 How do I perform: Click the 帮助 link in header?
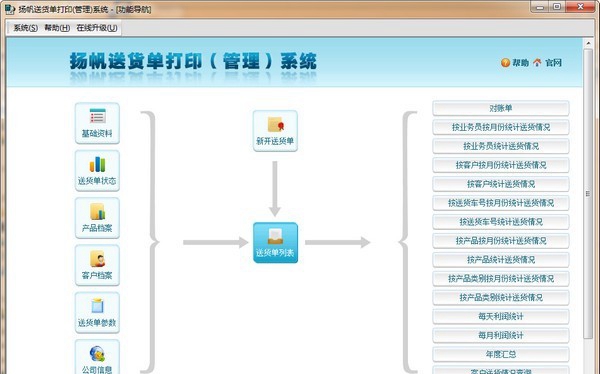click(x=520, y=62)
